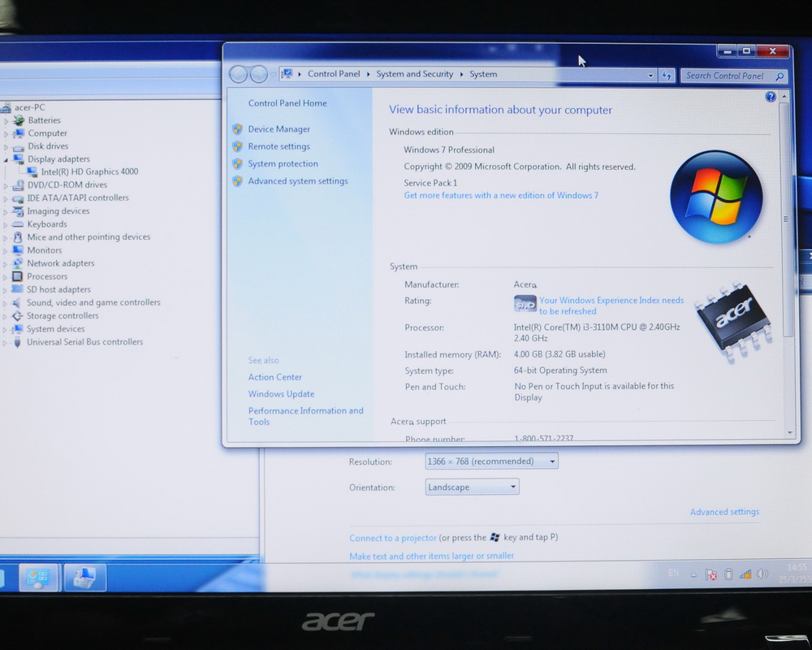Click the Processors icon
This screenshot has width=812, height=650.
point(18,277)
